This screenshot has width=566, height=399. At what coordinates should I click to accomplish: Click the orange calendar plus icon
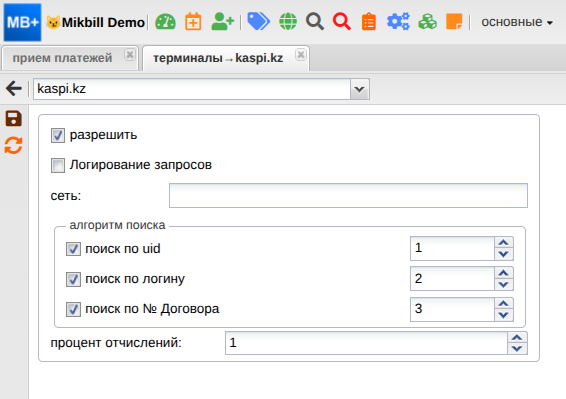(193, 22)
